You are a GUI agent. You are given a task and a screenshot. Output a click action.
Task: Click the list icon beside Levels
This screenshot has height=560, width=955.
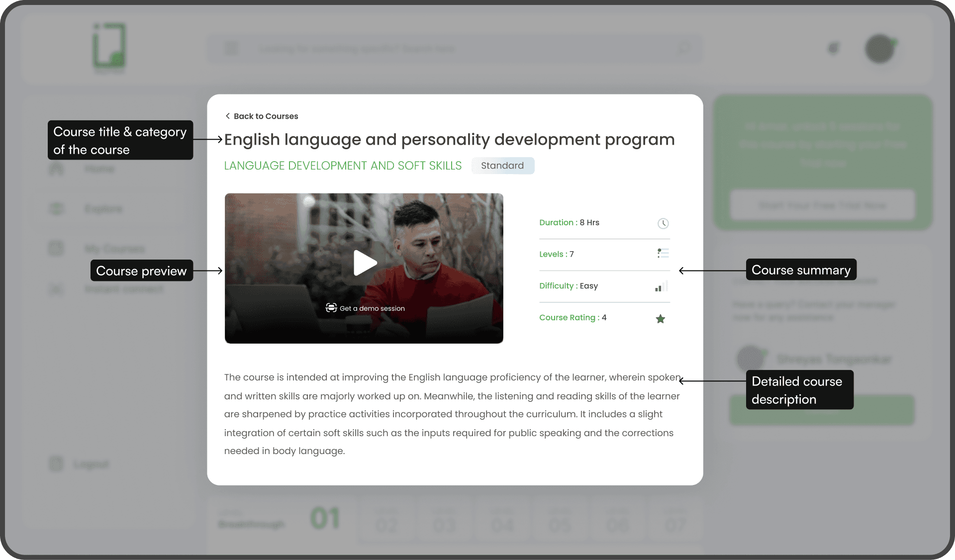[663, 254]
